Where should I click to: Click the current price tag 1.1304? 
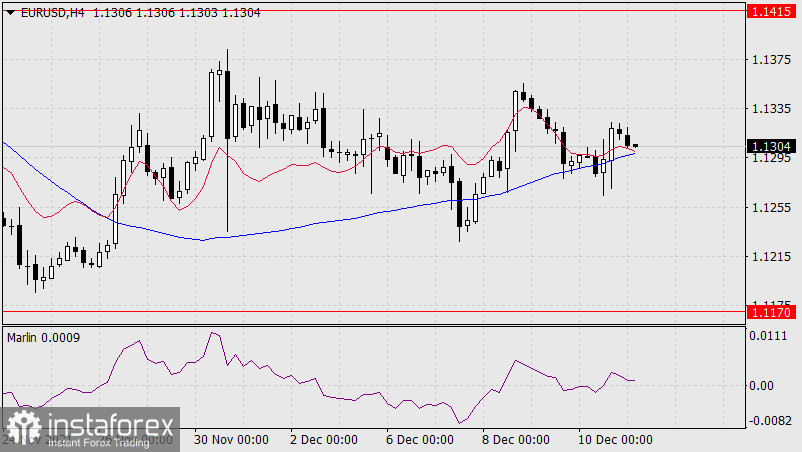770,146
